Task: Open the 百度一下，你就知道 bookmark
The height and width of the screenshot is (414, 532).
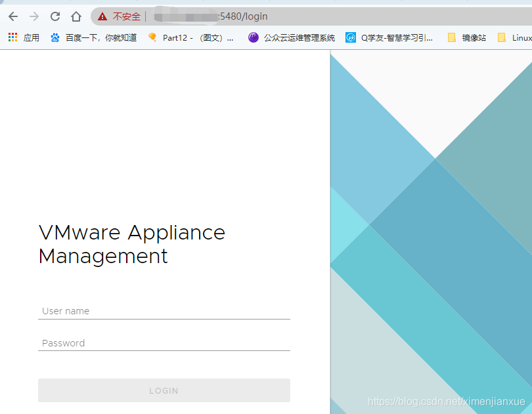Action: [101, 37]
